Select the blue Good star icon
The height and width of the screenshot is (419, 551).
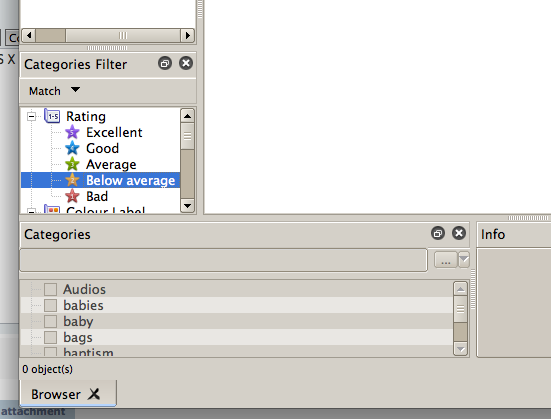(x=72, y=148)
